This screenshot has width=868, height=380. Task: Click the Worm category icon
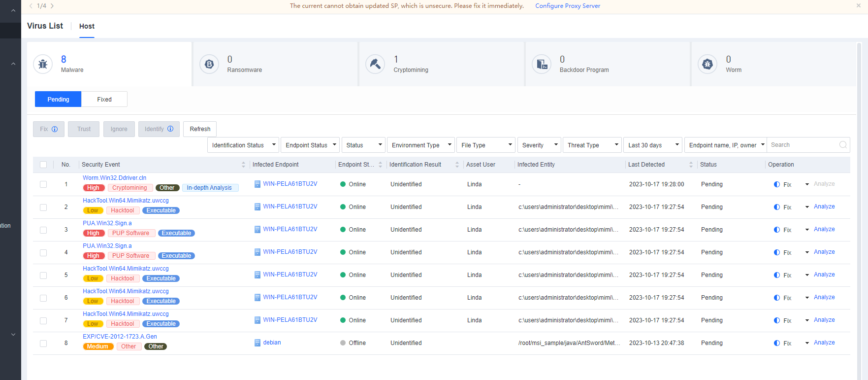pos(707,64)
